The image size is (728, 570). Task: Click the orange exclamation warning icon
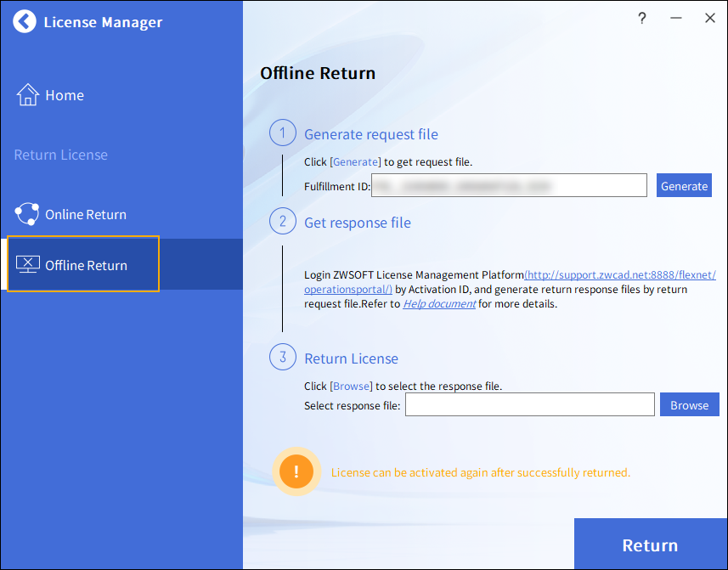[296, 472]
